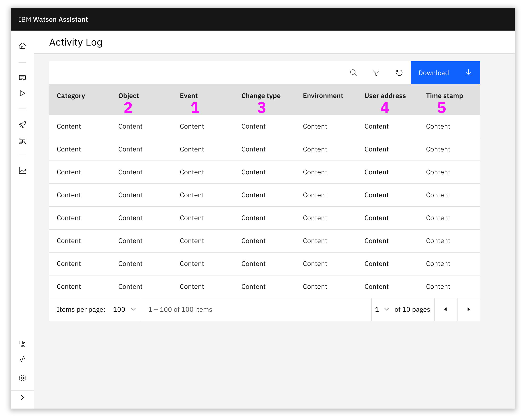Click the Home icon in sidebar

[22, 46]
